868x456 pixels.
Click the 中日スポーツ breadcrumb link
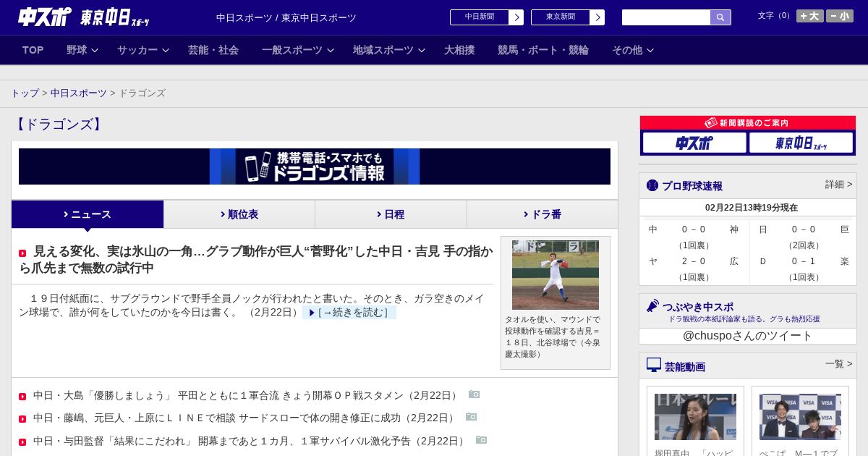point(79,93)
